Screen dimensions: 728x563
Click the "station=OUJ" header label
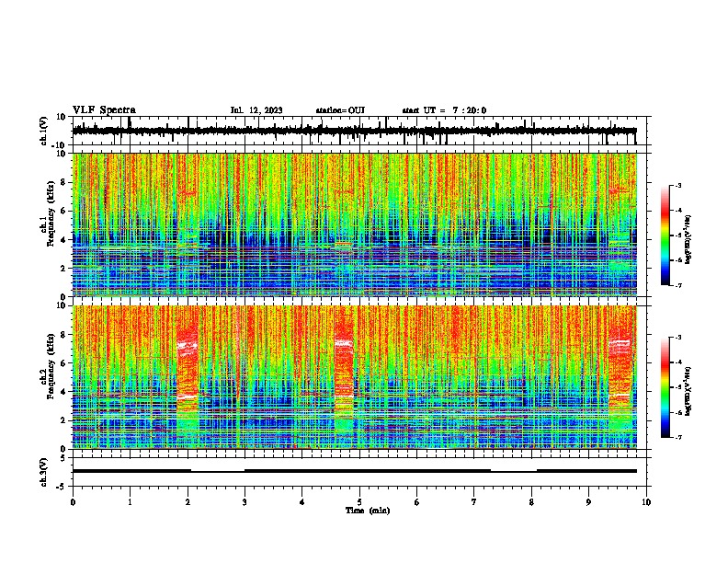coord(340,110)
